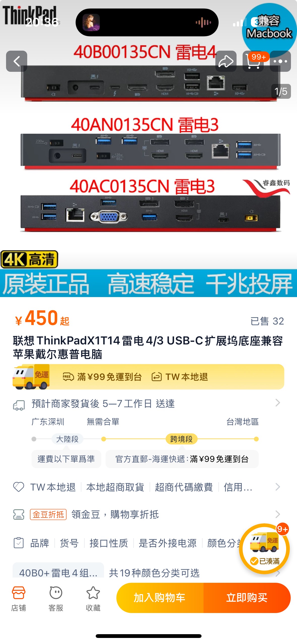Tap the floating free-shipping truck badge
The height and width of the screenshot is (644, 297).
pyautogui.click(x=265, y=549)
